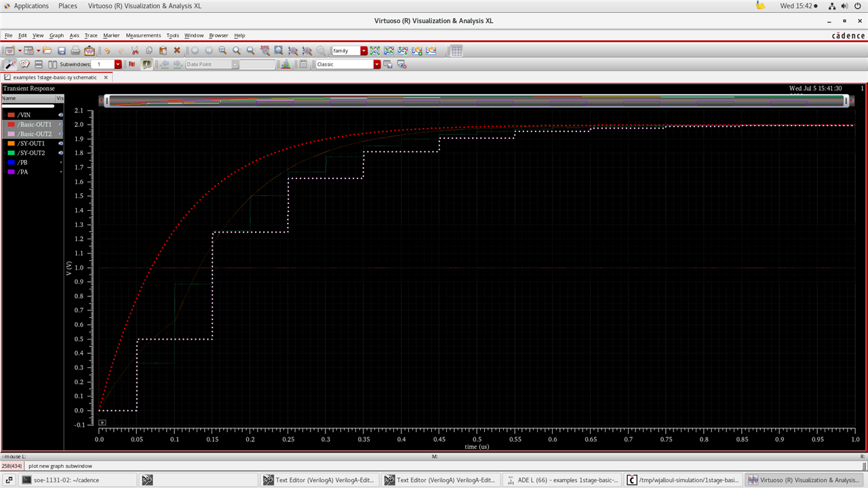Image resolution: width=868 pixels, height=488 pixels.
Task: Open the calculator icon in second toolbar
Action: pos(303,64)
